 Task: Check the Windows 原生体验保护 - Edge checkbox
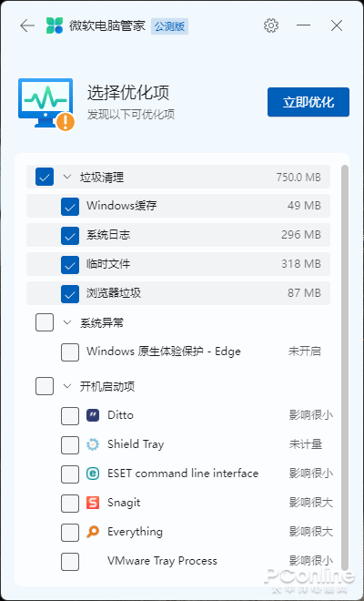pos(70,352)
